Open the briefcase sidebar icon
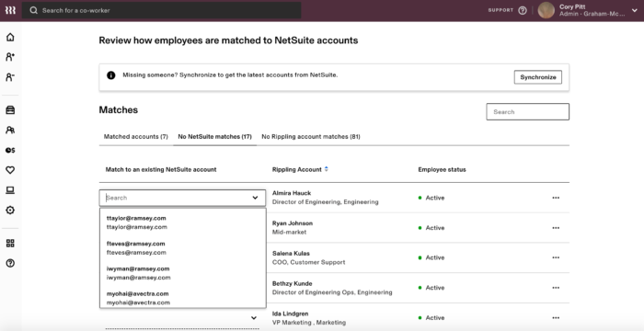 (10, 109)
